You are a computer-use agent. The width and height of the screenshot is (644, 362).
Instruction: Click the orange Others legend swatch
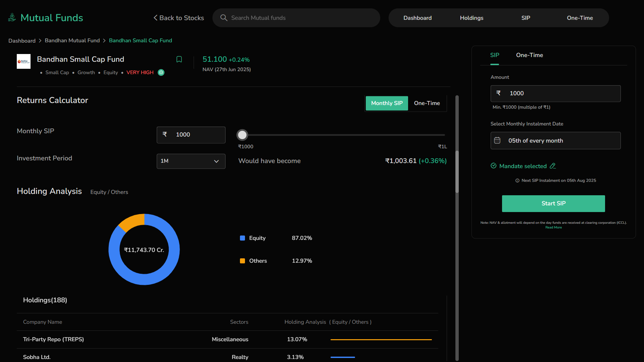click(x=242, y=261)
